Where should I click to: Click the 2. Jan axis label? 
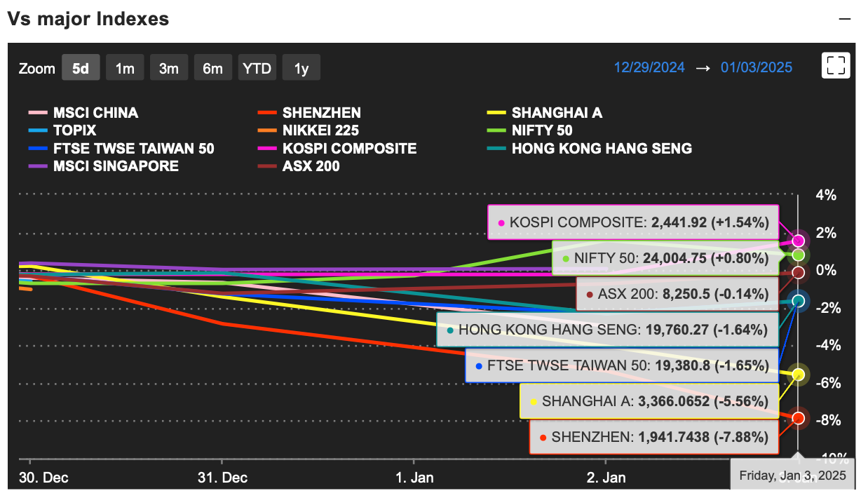tap(606, 477)
